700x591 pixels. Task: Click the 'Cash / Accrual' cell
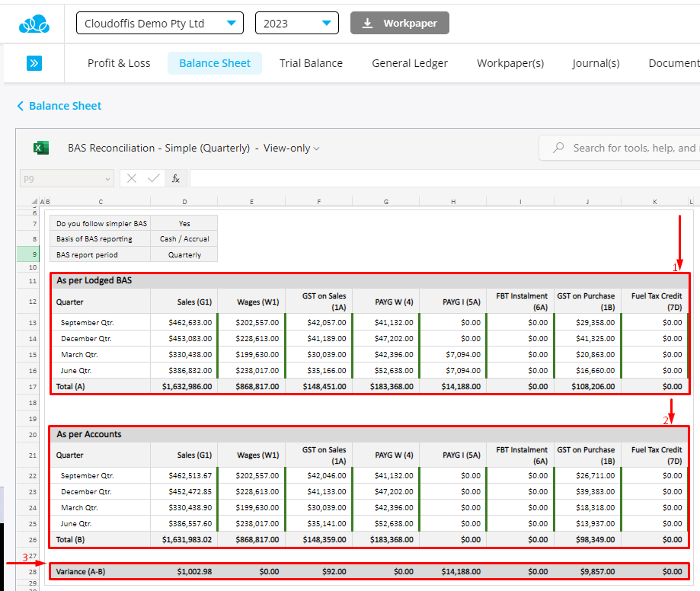[x=184, y=239]
